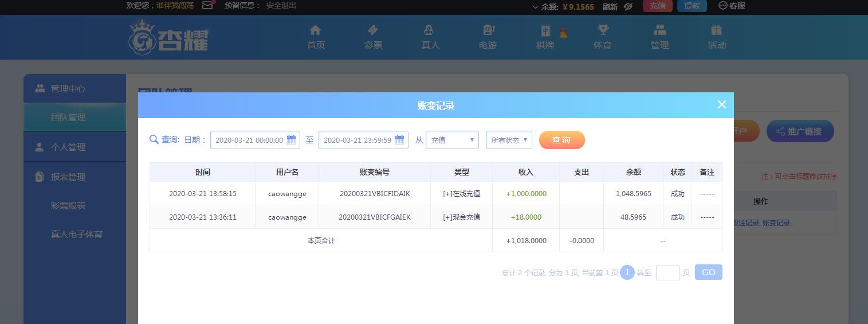Click the start date input field
This screenshot has width=868, height=324.
click(x=255, y=140)
